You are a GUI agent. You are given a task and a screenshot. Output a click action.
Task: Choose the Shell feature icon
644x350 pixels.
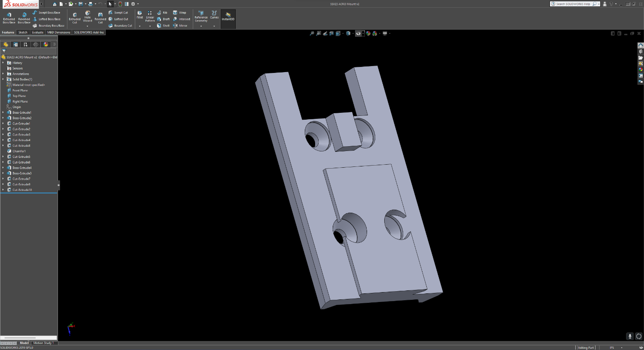(x=163, y=26)
